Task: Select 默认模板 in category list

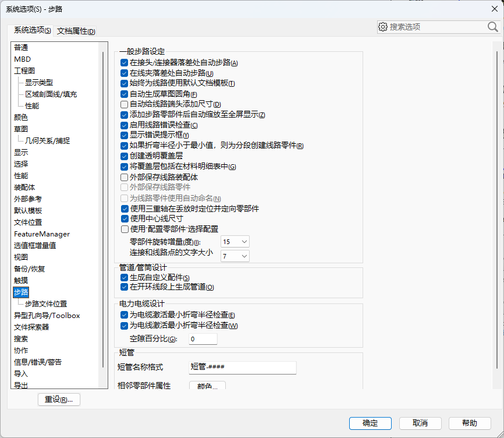Action: (x=28, y=211)
